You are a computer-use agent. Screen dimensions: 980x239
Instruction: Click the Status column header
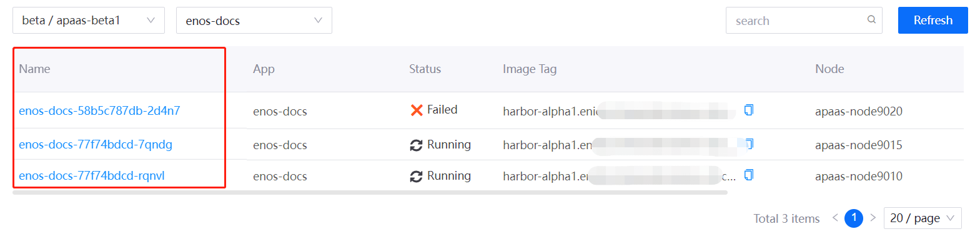(425, 69)
